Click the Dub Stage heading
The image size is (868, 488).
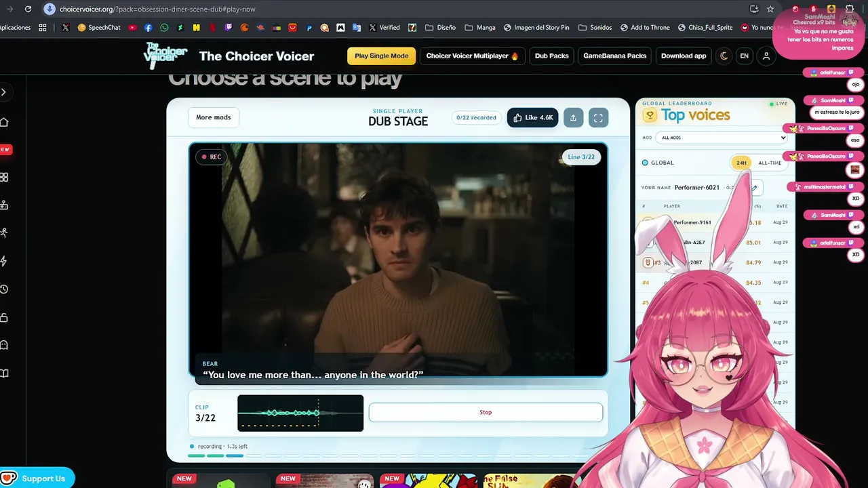[398, 121]
